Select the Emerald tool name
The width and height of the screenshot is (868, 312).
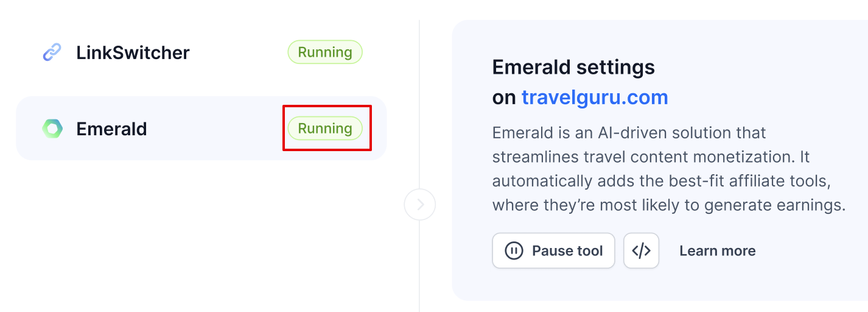point(111,129)
